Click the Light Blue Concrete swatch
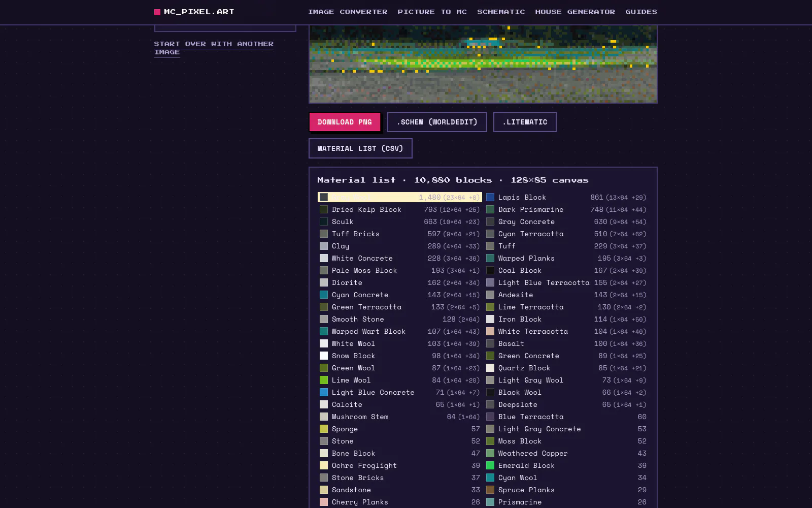Screen dimensions: 812x508 [x=324, y=392]
